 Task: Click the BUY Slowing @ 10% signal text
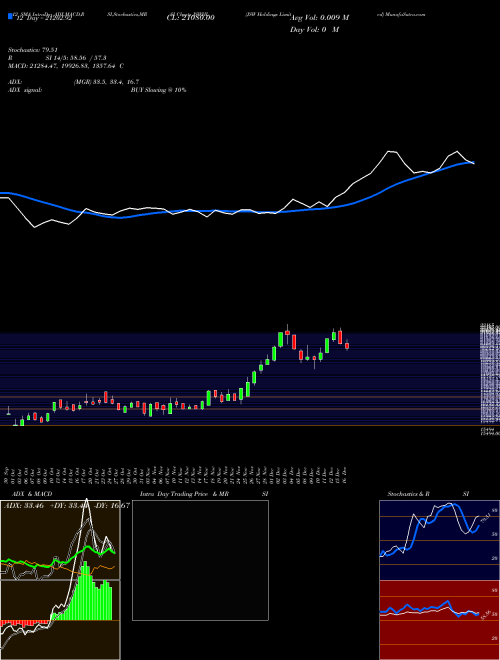point(158,90)
